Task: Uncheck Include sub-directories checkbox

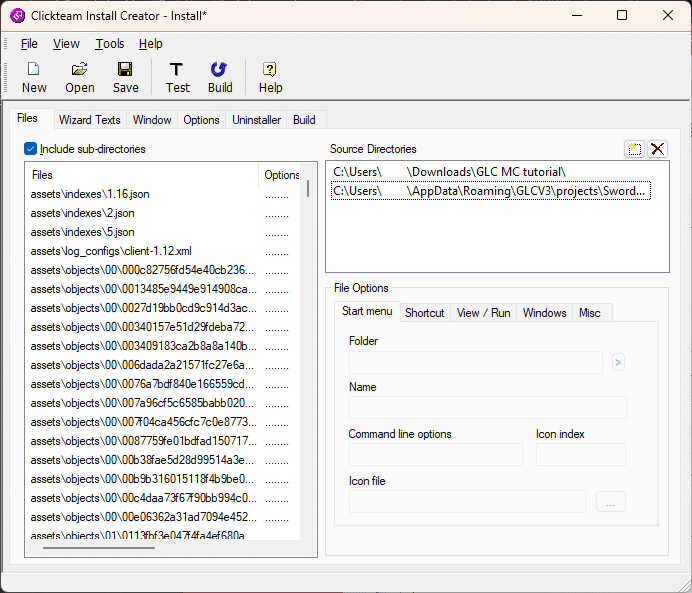Action: (30, 149)
